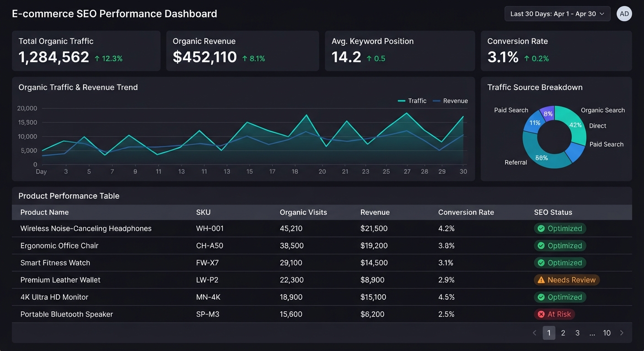Click the check icon in Smart Fitness Watch row
This screenshot has height=351, width=644.
[x=541, y=263]
